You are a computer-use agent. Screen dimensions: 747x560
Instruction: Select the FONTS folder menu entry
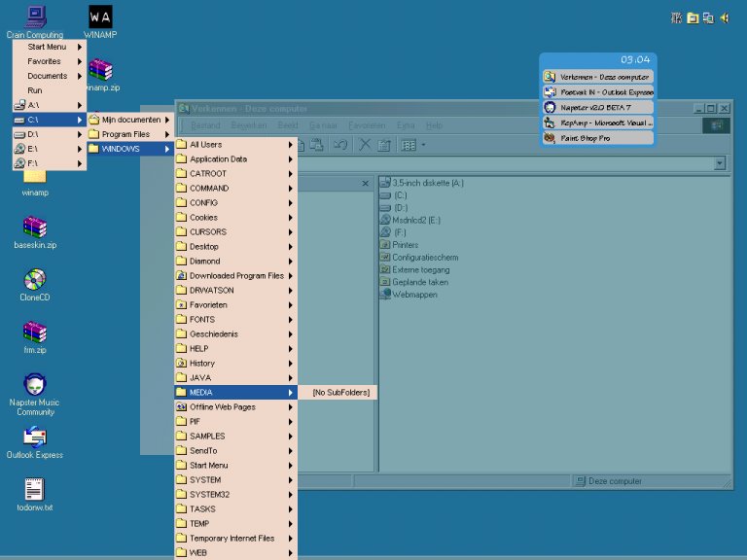point(233,319)
